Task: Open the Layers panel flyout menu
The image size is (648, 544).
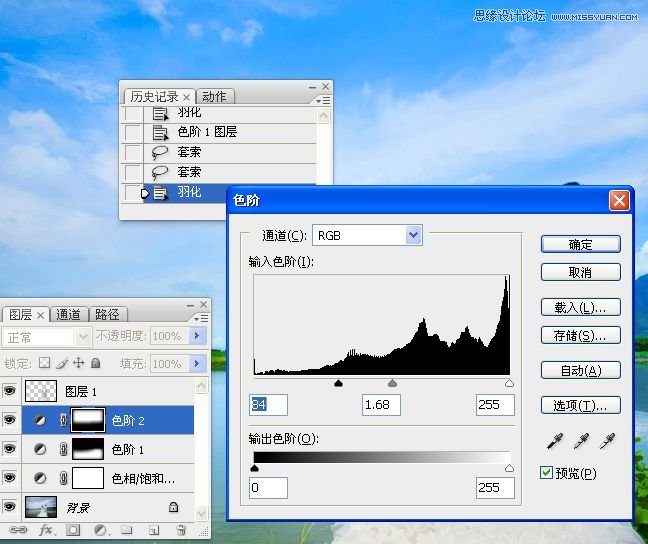Action: pyautogui.click(x=201, y=318)
